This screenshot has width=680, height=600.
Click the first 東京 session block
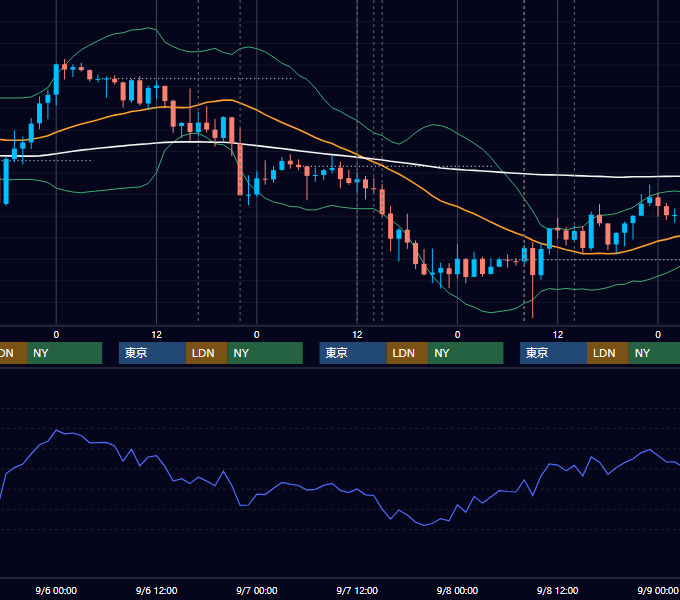pyautogui.click(x=152, y=353)
